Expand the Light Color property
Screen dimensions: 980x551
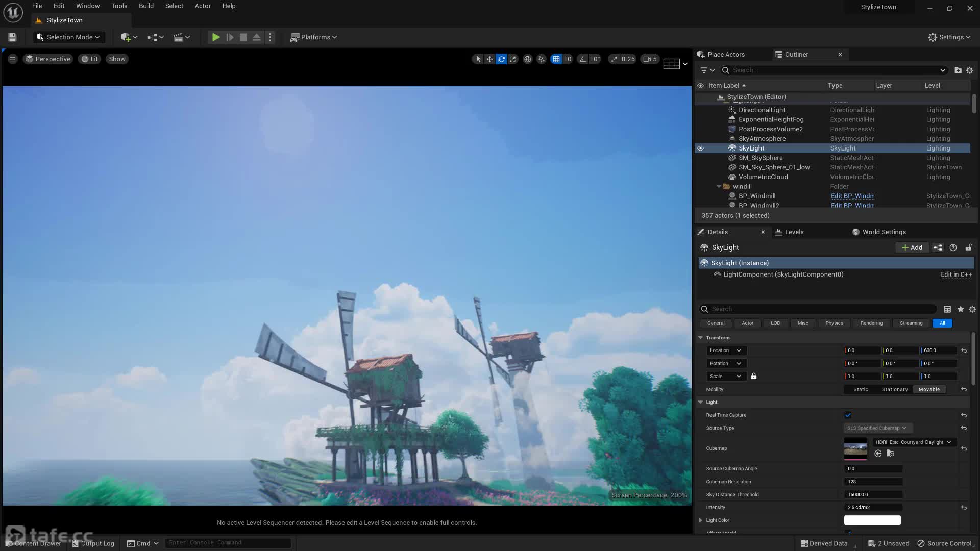pos(701,520)
